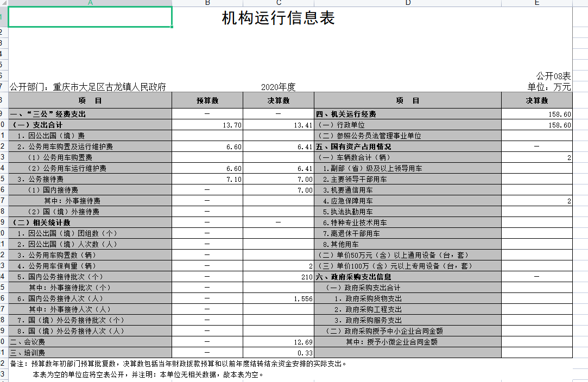This screenshot has width=588, height=382.
Task: Select the （二）相关统计数 cell
Action: [x=90, y=222]
